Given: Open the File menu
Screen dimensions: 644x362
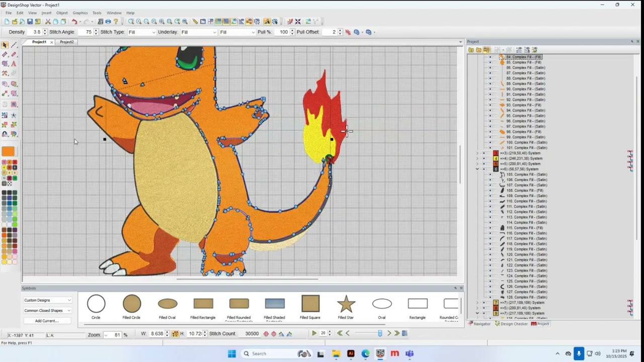Looking at the screenshot, I should pos(9,13).
